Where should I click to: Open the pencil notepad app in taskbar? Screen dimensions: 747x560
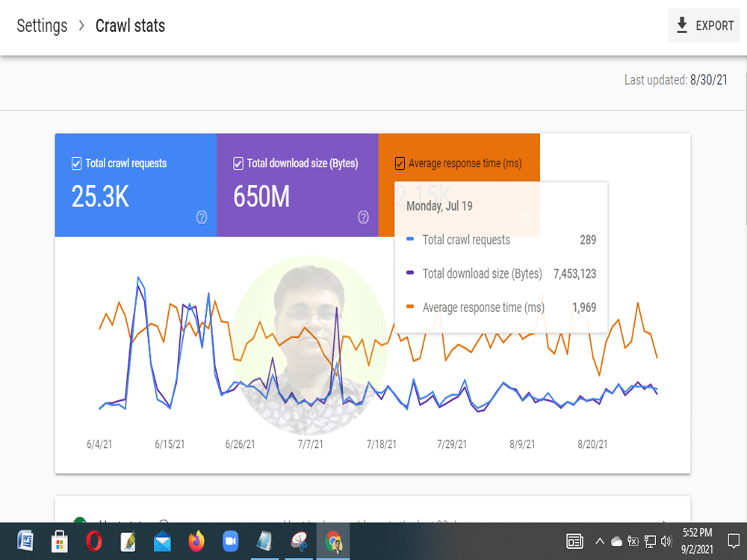[128, 541]
